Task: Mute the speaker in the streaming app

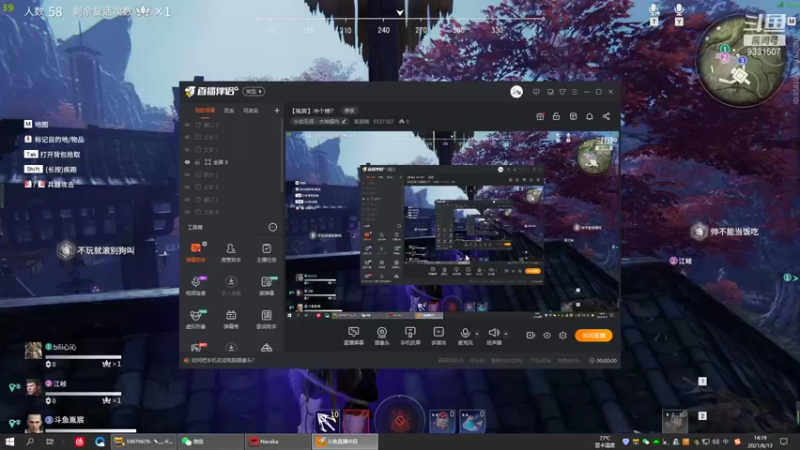Action: coord(493,336)
